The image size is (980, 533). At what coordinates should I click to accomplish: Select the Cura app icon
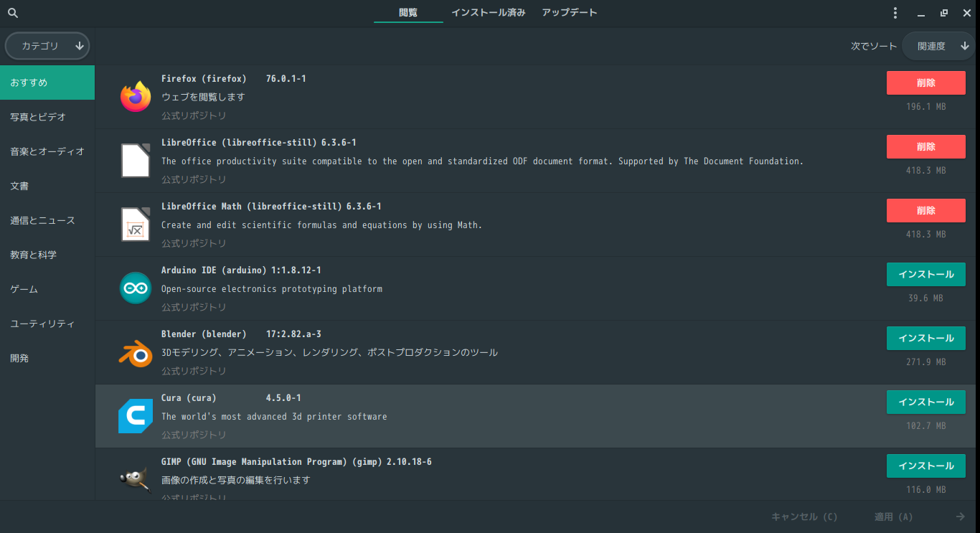136,416
